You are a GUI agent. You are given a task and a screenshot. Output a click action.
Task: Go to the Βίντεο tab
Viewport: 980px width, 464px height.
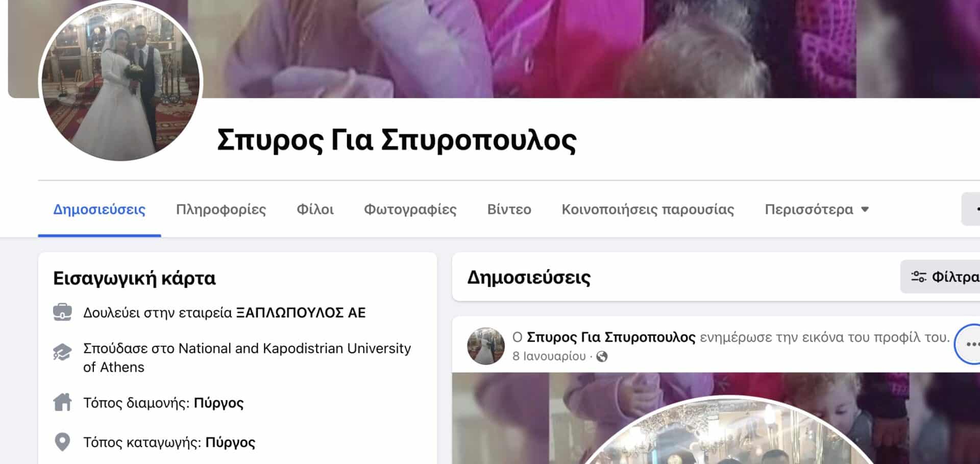[x=509, y=209]
